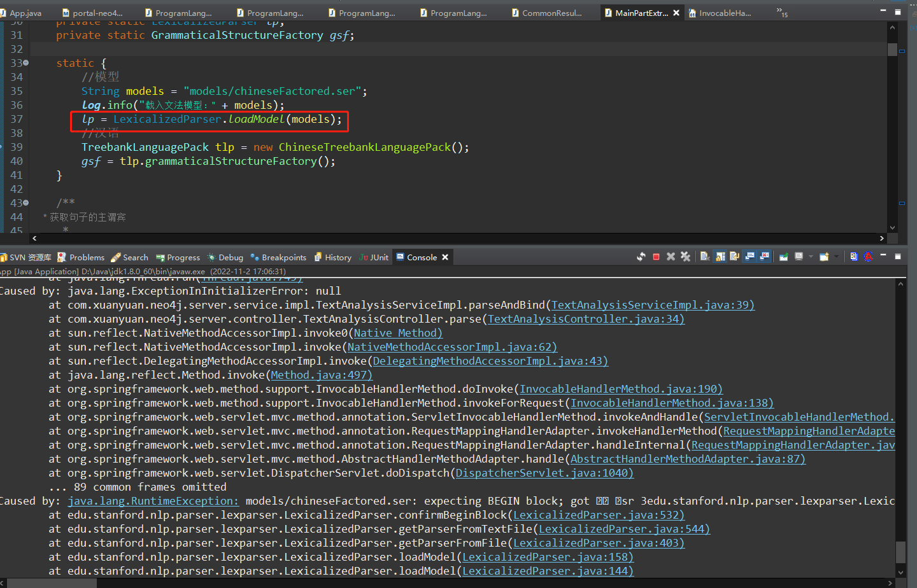Open AbstractHandlerMethodAdapter.java:87 link
917x588 pixels.
tap(688, 459)
